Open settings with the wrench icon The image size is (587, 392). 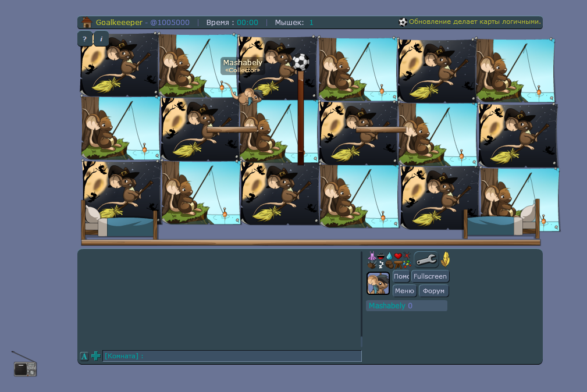(x=426, y=259)
